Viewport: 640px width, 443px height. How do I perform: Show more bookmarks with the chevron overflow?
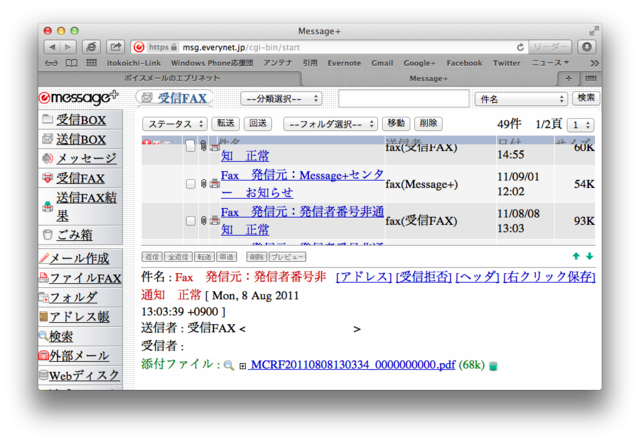click(594, 63)
